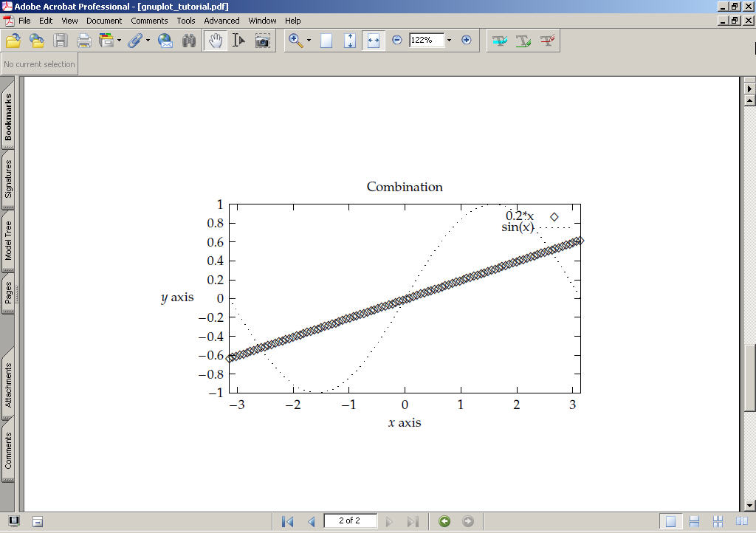Image resolution: width=756 pixels, height=533 pixels.
Task: Expand the Zoom In tool dropdown
Action: [309, 41]
